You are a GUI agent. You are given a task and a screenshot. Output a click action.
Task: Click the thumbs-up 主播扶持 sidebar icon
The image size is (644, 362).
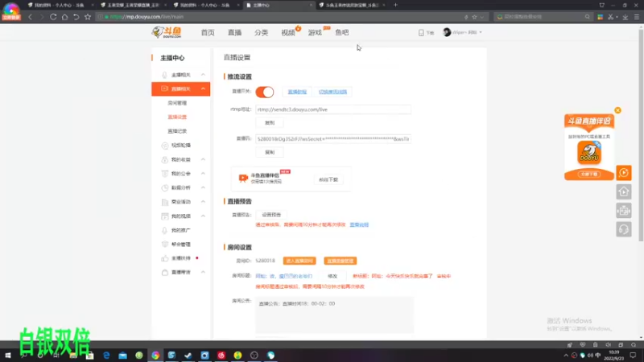point(165,258)
